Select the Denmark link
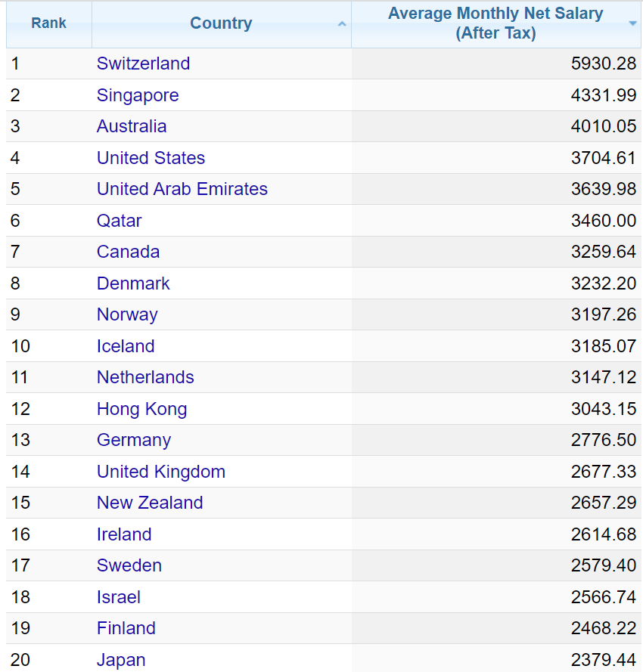Viewport: 643px width, 672px height. tap(133, 283)
